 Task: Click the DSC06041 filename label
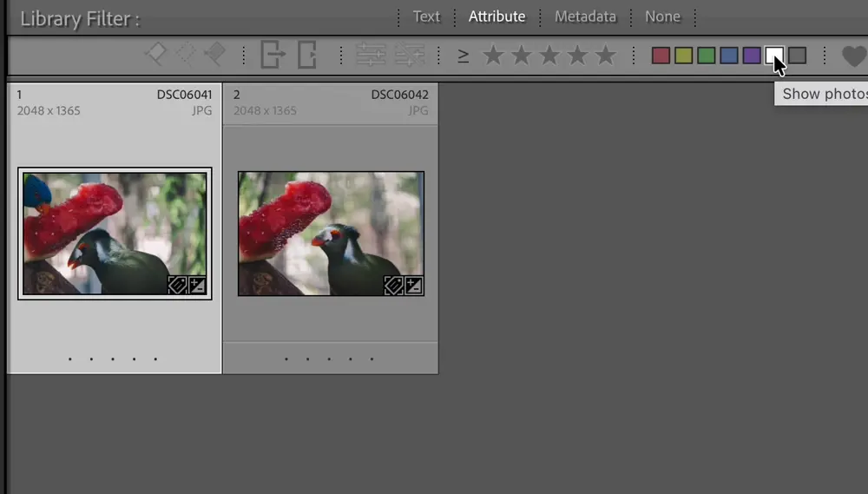point(184,95)
